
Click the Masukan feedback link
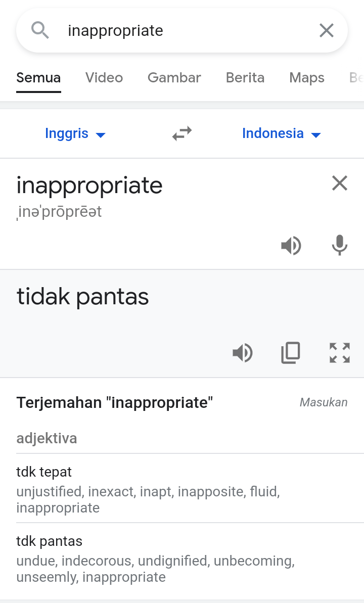pyautogui.click(x=323, y=402)
